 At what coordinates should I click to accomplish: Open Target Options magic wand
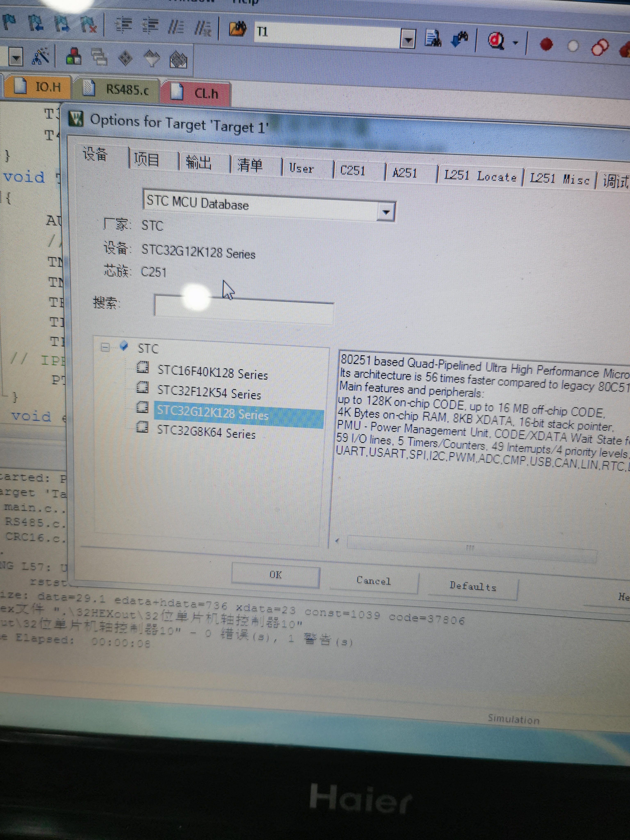click(40, 57)
